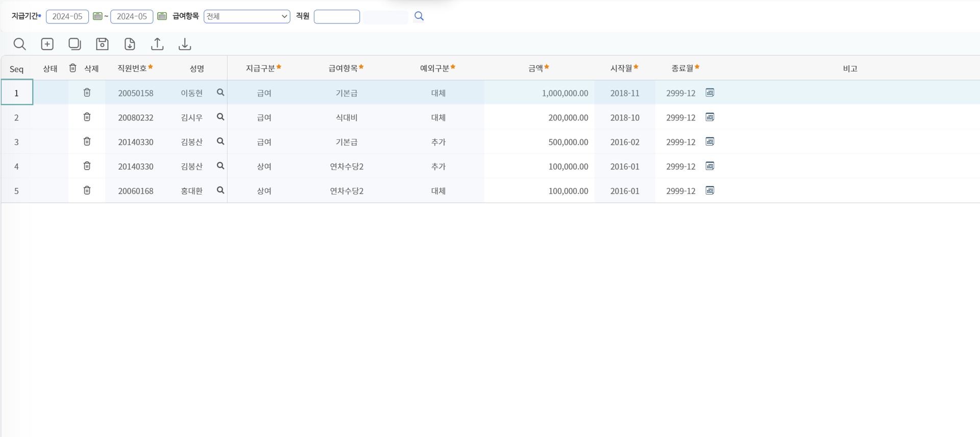Viewport: 980px width, 437px height.
Task: Click the amount 1,000,000.00
Action: click(565, 93)
